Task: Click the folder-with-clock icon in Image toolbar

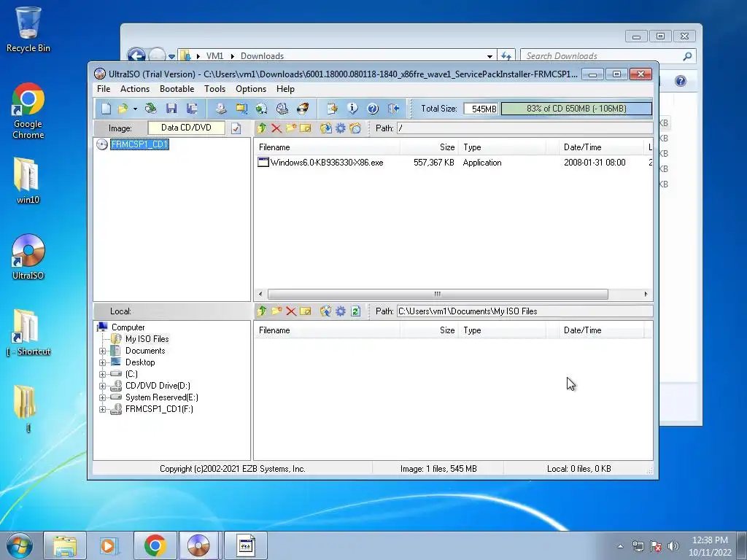Action: click(355, 128)
